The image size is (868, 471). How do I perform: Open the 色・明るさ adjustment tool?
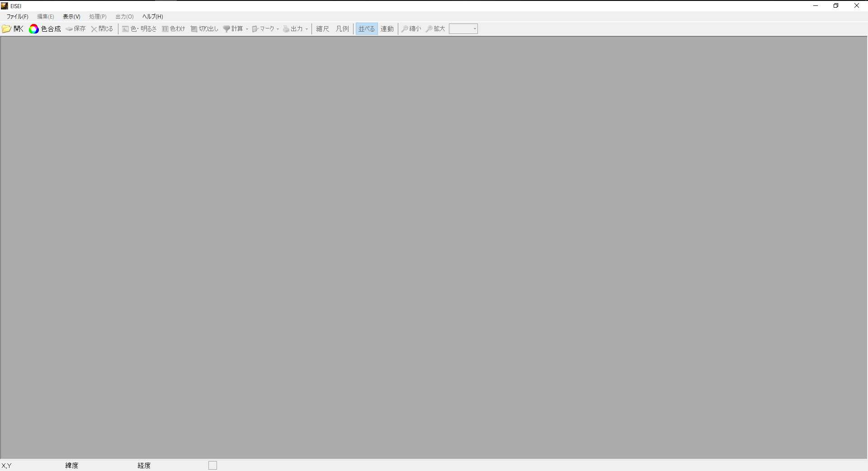tap(139, 29)
